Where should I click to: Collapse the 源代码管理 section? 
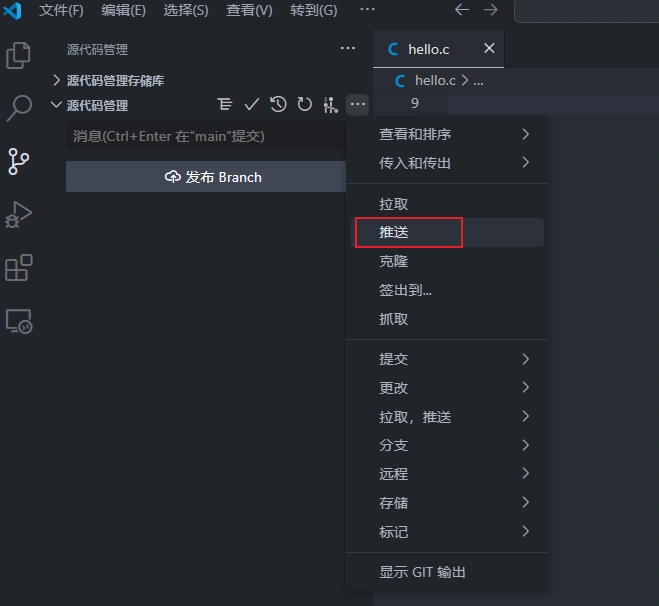pyautogui.click(x=97, y=105)
